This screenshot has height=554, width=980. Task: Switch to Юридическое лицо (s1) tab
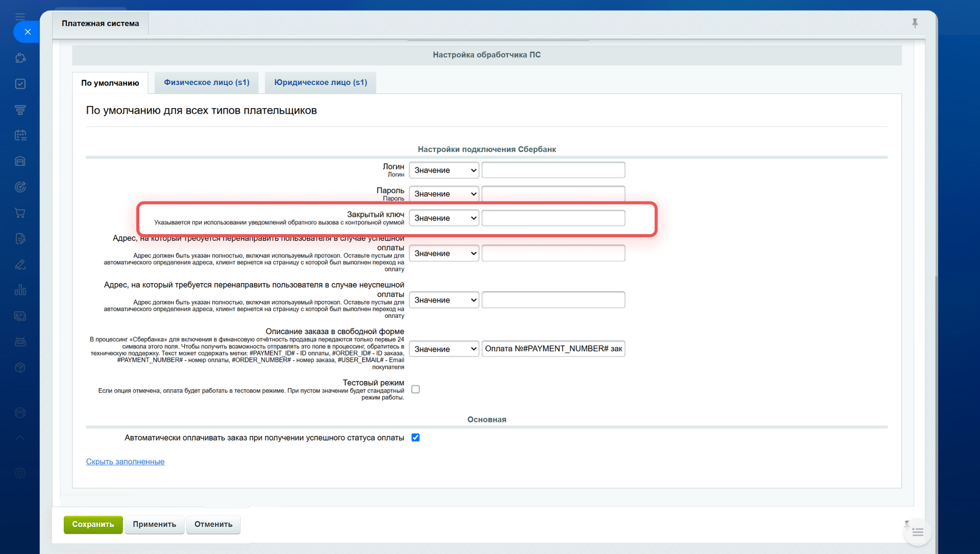[320, 82]
